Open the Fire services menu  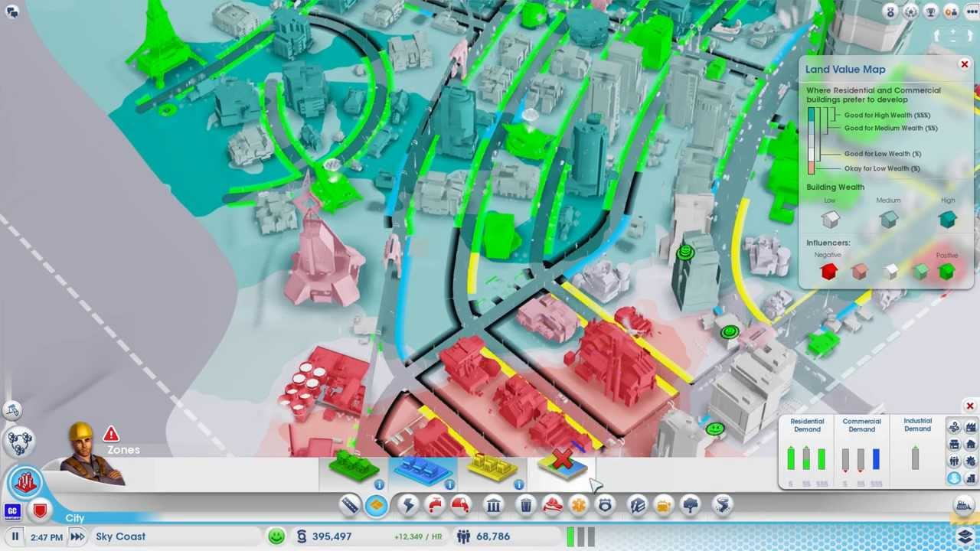point(553,505)
